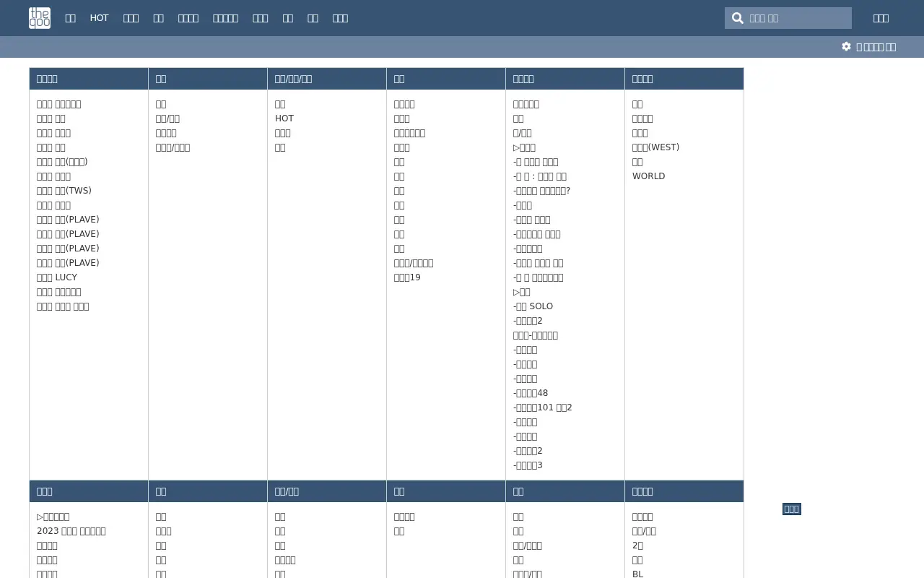Open the theqoo logo home link

point(40,18)
